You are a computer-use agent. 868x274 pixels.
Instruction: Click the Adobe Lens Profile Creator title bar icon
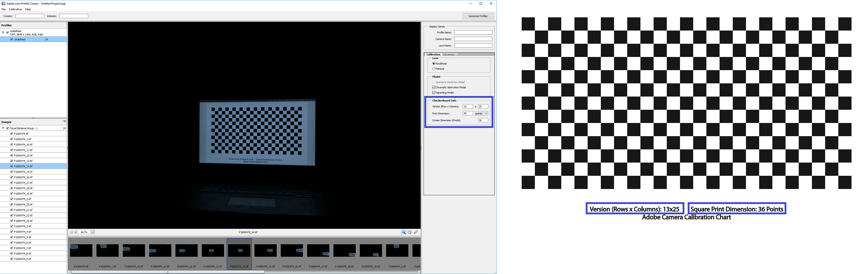[3, 3]
